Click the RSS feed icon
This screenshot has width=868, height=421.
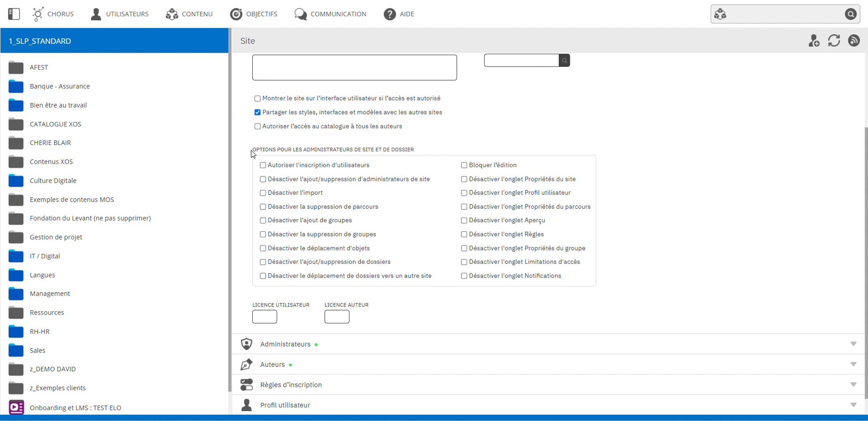tap(854, 41)
